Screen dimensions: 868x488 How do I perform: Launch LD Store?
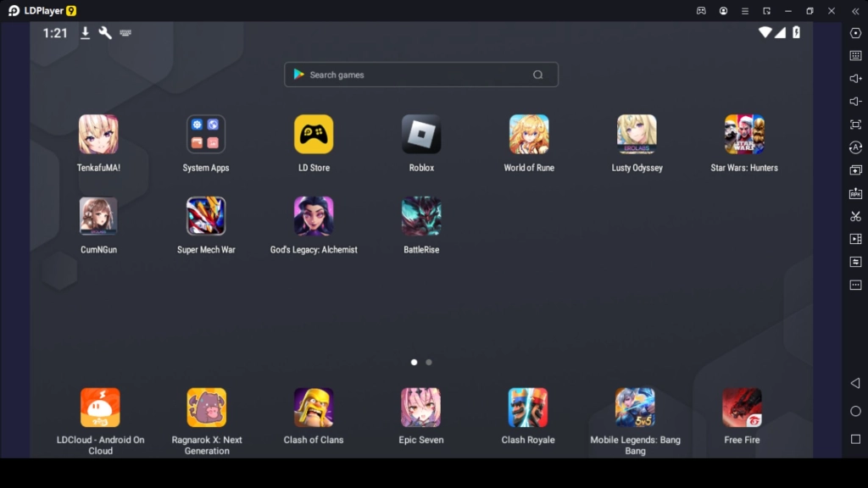click(x=314, y=135)
